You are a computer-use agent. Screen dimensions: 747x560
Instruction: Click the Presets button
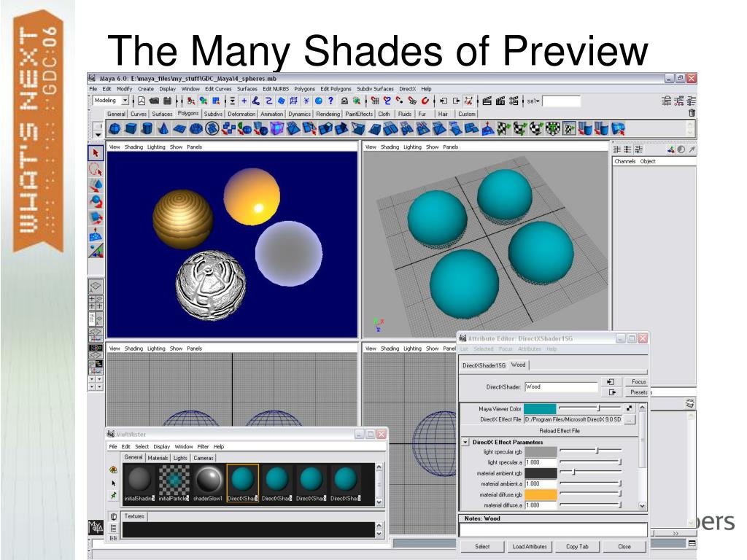(638, 392)
